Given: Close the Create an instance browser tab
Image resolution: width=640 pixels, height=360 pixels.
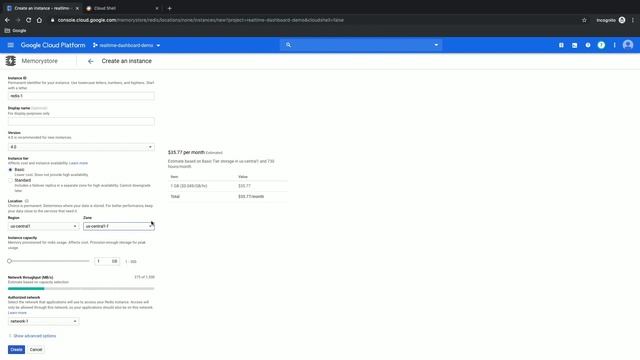Looking at the screenshot, I should click(x=77, y=8).
